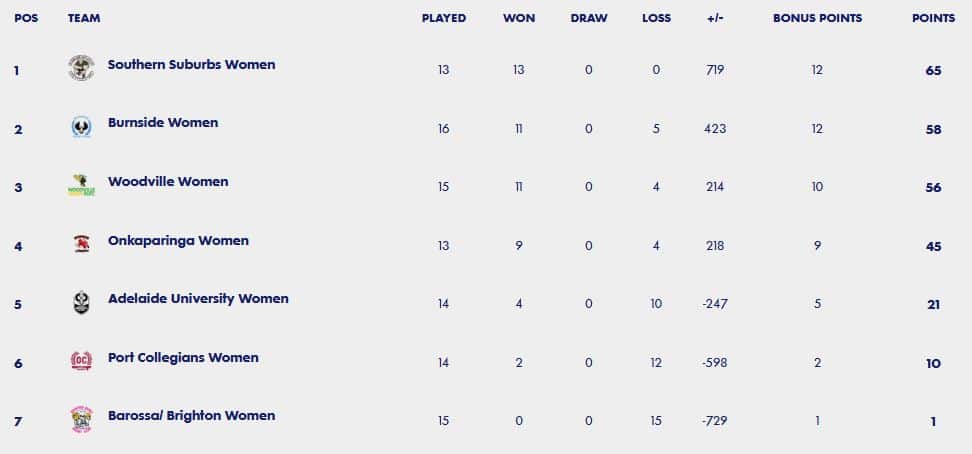Image resolution: width=972 pixels, height=454 pixels.
Task: Open the Barossa/ Brighton Women team link
Action: point(191,416)
